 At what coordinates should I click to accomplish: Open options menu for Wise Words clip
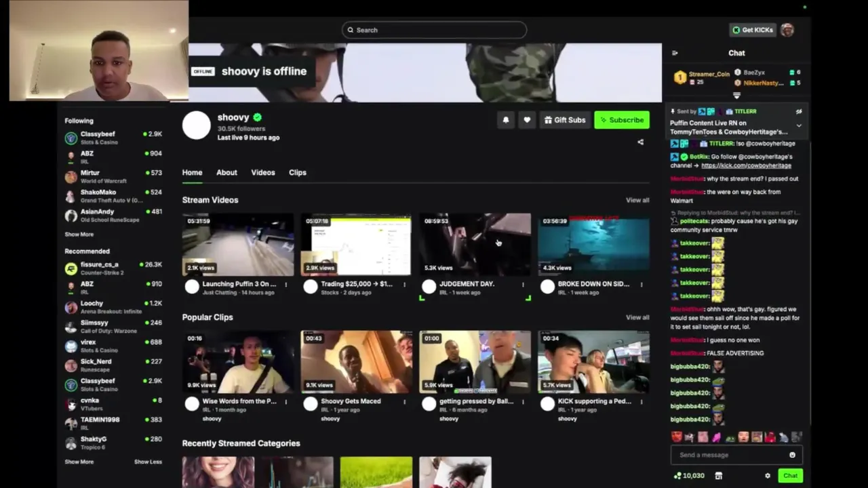click(x=285, y=402)
